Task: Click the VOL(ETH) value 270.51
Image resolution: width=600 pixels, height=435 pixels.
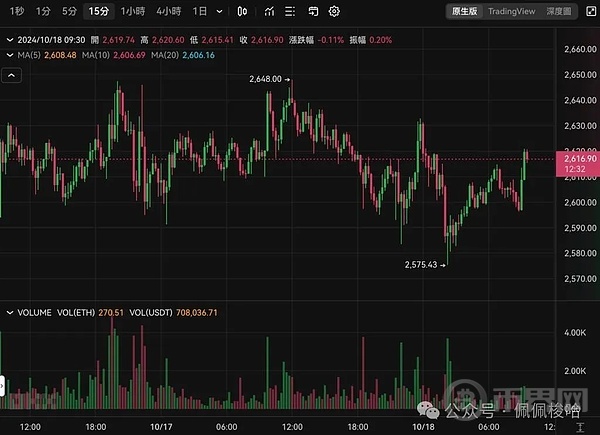Action: pos(111,313)
